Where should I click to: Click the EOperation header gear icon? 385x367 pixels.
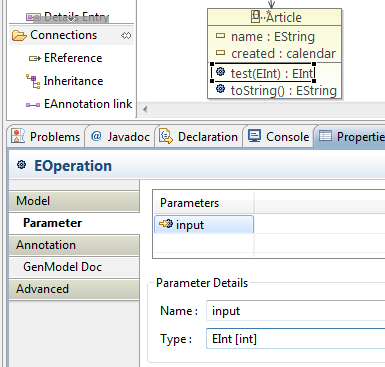[x=21, y=164]
